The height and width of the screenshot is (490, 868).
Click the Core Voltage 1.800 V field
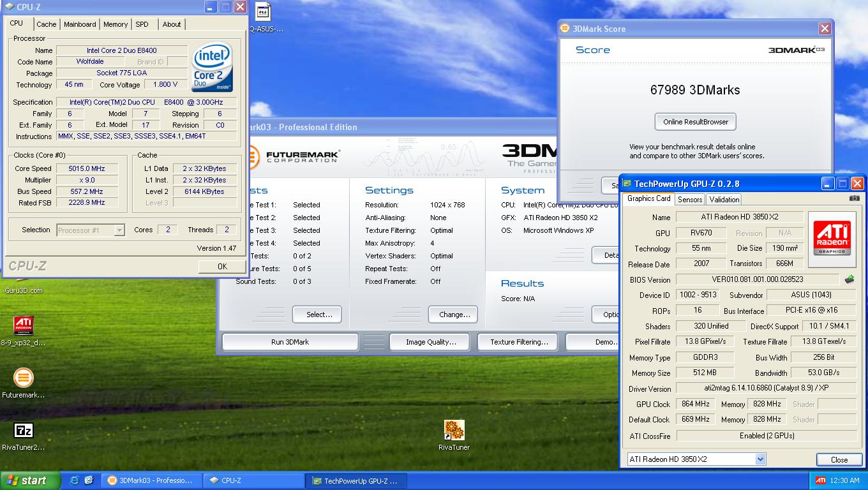pos(165,85)
